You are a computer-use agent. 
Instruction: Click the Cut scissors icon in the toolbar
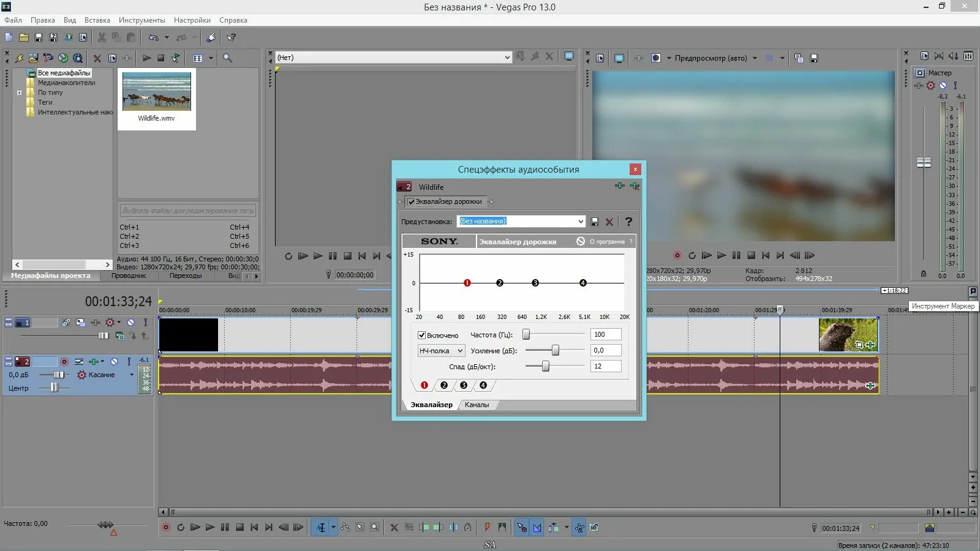coord(102,37)
